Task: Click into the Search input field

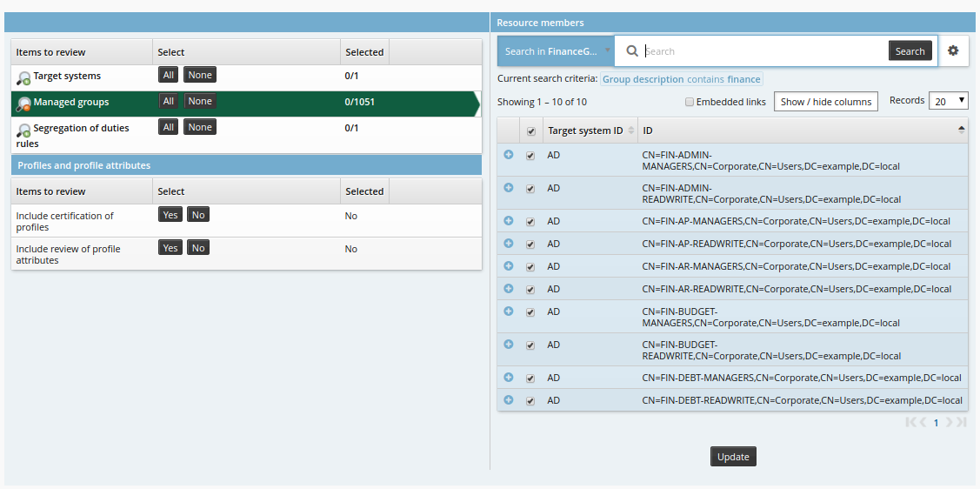Action: (x=763, y=51)
